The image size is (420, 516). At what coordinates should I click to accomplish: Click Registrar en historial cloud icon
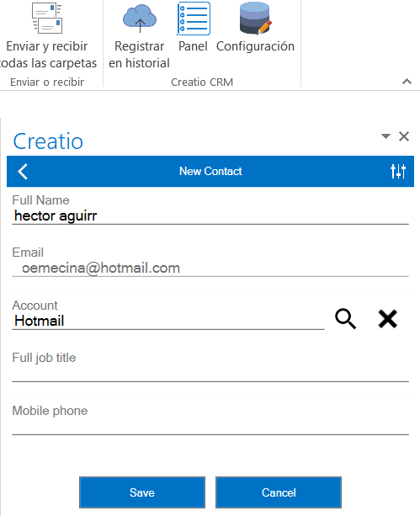[140, 19]
